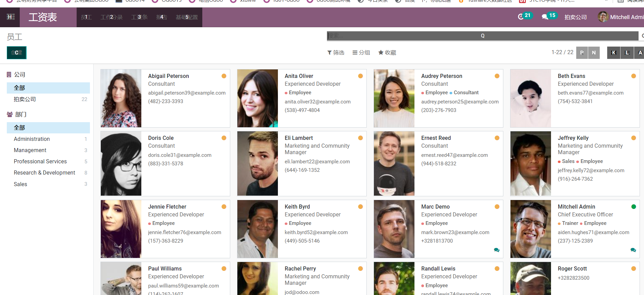This screenshot has height=295, width=644.
Task: Open Ernest Reed's photo
Action: (394, 164)
